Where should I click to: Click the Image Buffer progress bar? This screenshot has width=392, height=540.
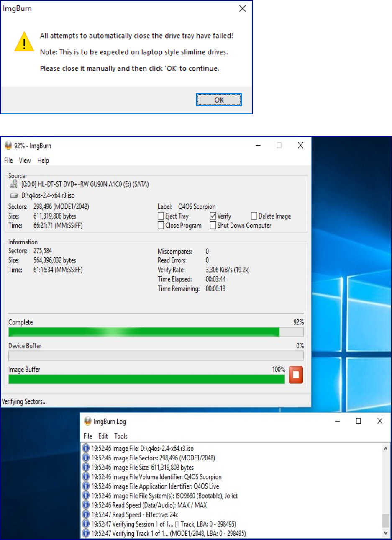tap(147, 379)
